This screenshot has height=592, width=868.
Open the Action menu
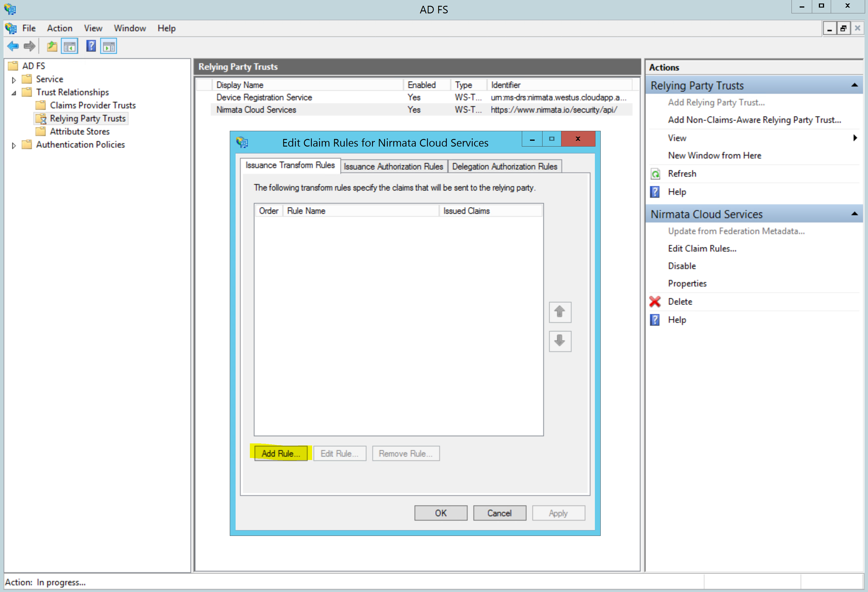(59, 28)
